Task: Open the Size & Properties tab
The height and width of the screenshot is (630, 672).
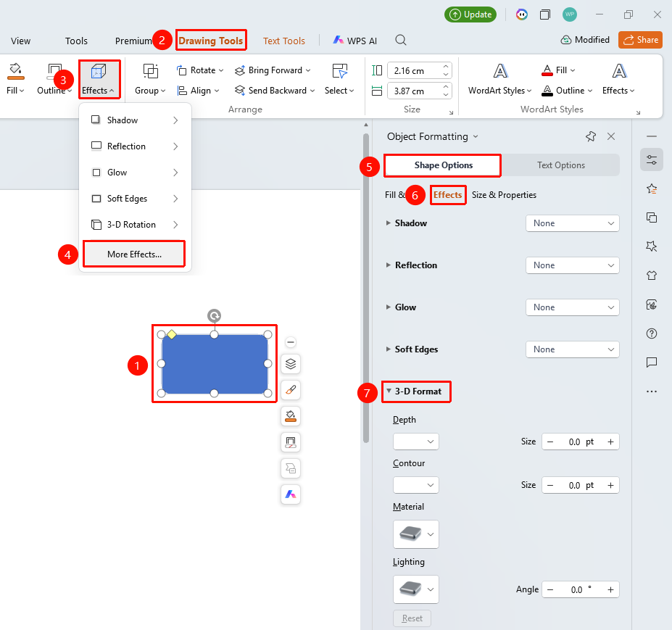Action: coord(504,195)
